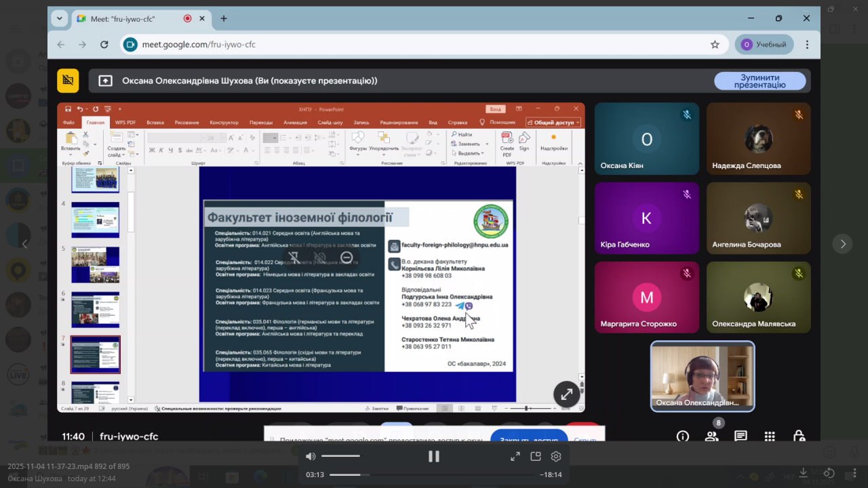Viewport: 868px width, 488px height.
Task: Bookmark the page with the star icon
Action: (715, 45)
